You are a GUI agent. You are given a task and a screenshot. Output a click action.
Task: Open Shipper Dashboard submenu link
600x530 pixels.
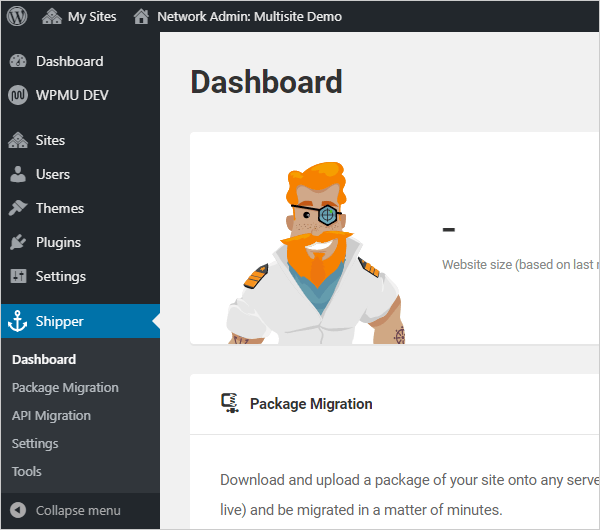pyautogui.click(x=44, y=359)
